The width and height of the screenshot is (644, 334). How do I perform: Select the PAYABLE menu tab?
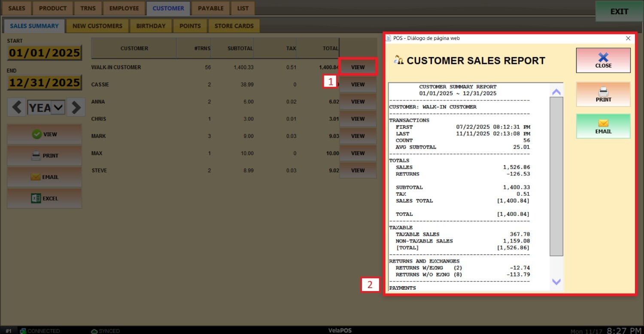click(x=210, y=8)
